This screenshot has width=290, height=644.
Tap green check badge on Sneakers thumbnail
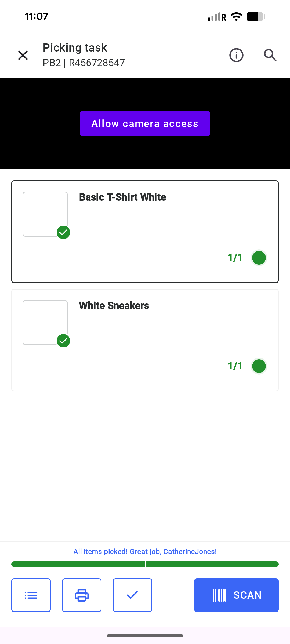coord(63,341)
